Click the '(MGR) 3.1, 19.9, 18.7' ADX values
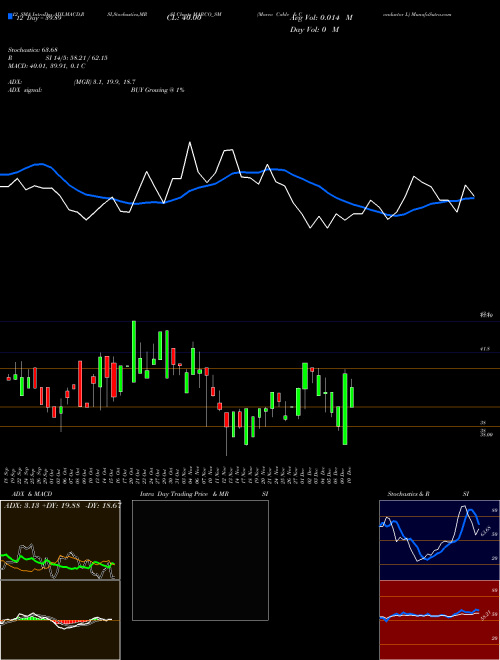Screen dimensions: 500x660 point(105,82)
